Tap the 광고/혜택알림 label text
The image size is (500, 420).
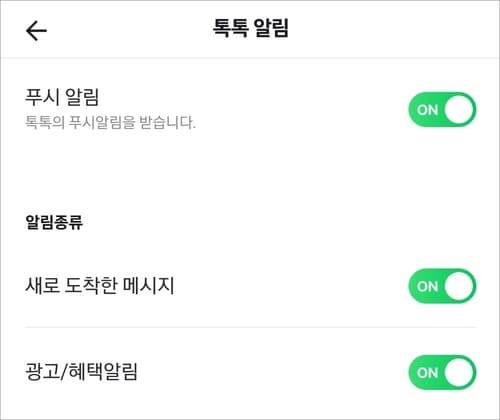(81, 372)
